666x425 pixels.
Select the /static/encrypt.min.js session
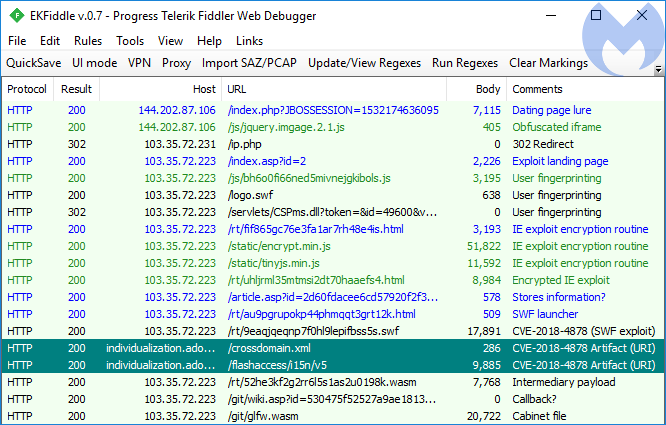(x=333, y=246)
